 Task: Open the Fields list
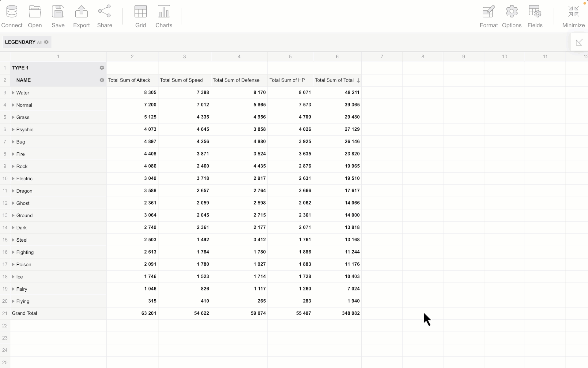tap(535, 17)
